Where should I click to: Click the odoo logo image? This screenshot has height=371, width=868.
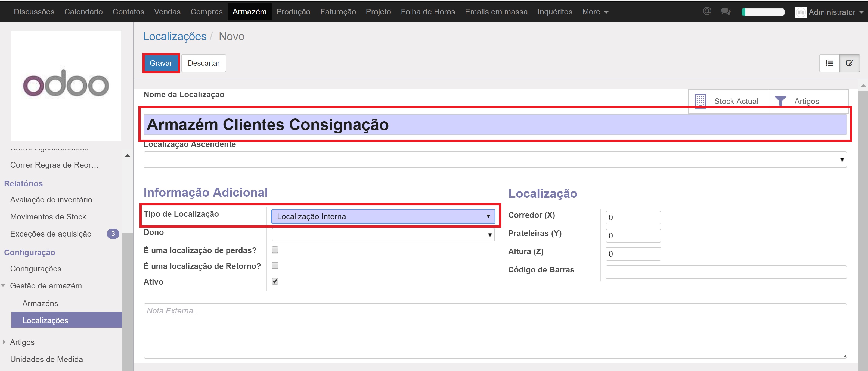pos(66,85)
